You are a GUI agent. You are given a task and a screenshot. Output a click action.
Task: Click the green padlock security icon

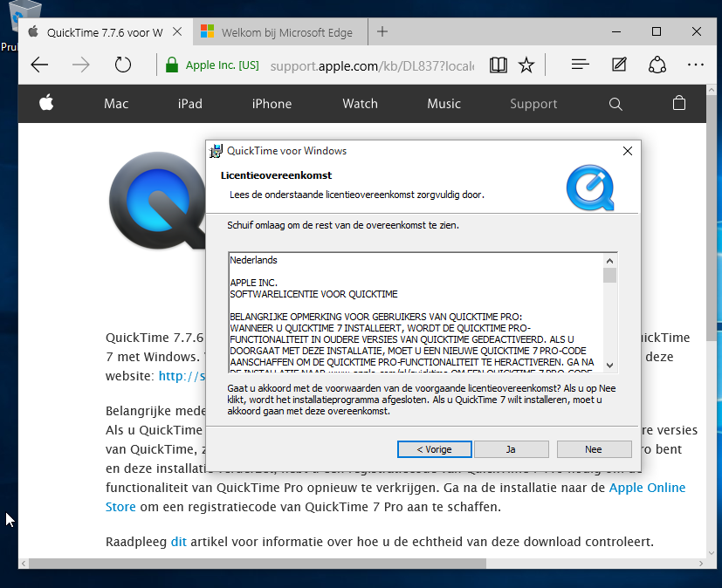tap(172, 65)
